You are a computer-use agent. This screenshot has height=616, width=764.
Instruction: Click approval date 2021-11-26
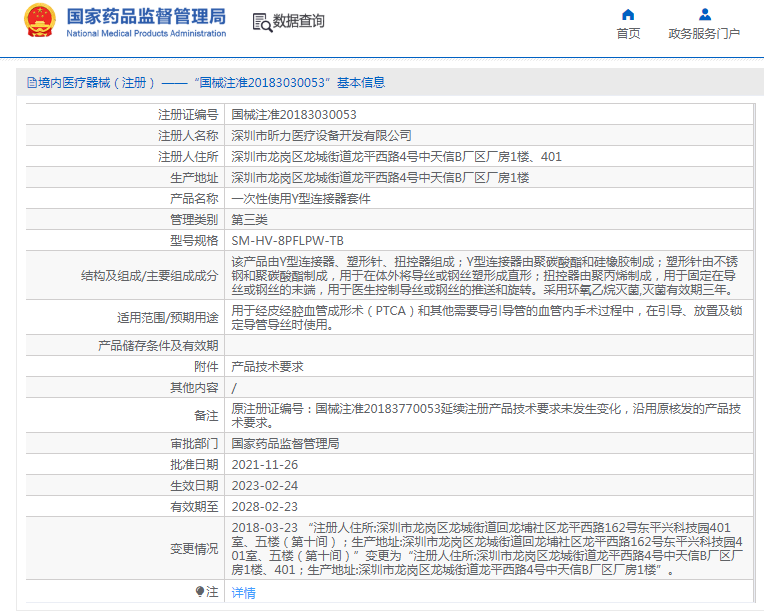coord(265,465)
